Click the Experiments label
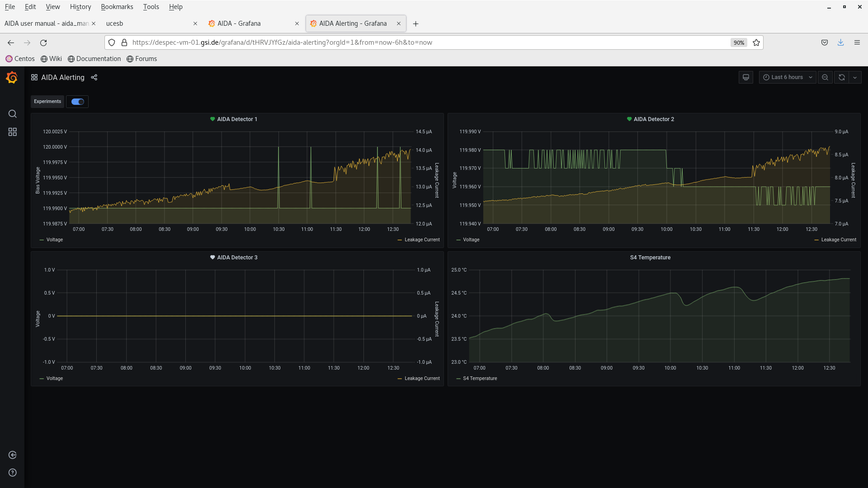This screenshot has width=868, height=488. [47, 102]
